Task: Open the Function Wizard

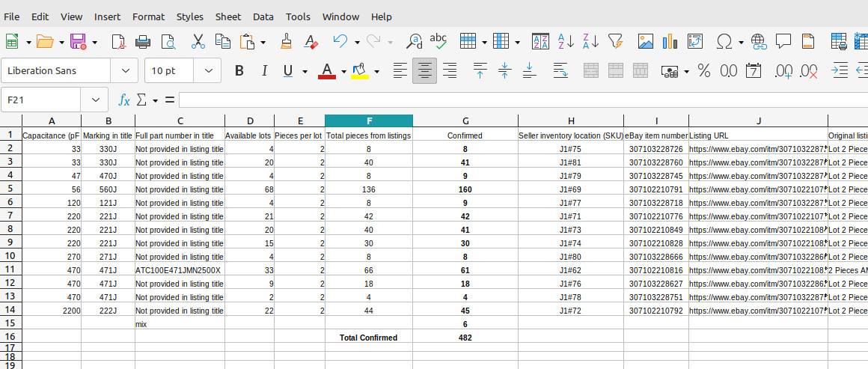Action: [124, 100]
